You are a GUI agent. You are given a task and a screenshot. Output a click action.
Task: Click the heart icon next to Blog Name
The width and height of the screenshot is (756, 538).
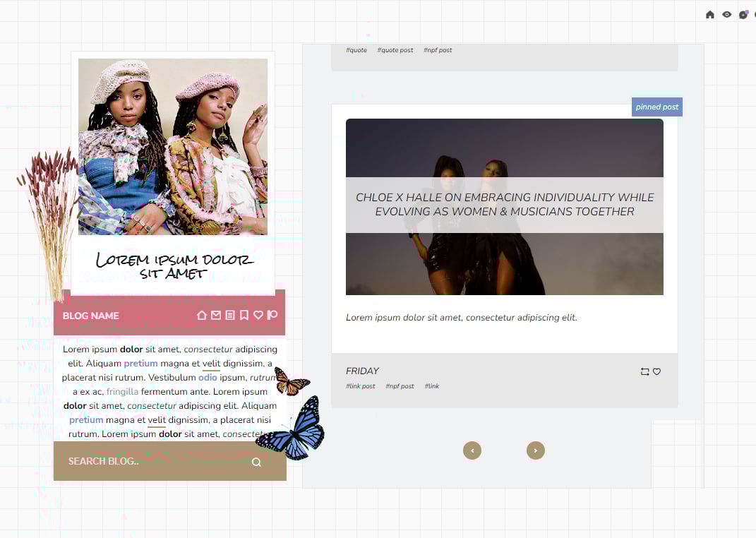[258, 316]
